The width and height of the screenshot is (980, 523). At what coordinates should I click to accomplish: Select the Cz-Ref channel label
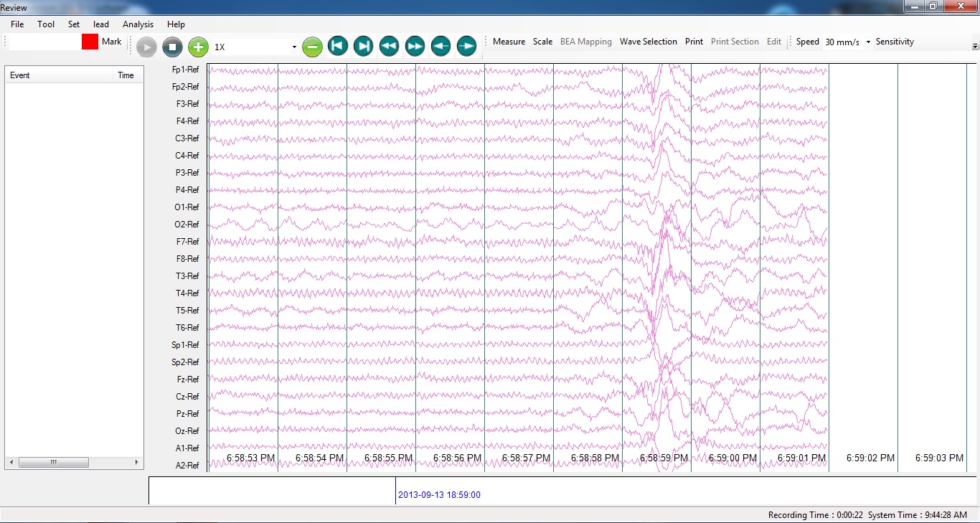[x=188, y=397]
